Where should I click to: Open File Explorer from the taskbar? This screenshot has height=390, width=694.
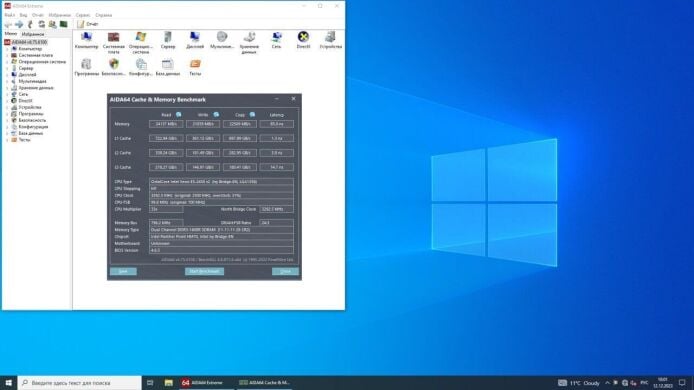point(169,382)
